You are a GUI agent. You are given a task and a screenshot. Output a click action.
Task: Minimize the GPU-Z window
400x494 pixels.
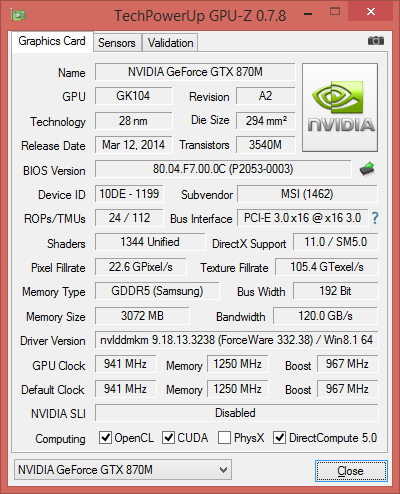tap(308, 13)
